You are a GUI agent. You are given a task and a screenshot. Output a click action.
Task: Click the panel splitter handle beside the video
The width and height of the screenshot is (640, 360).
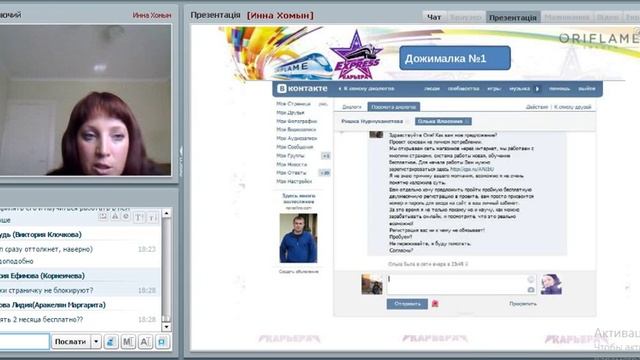tap(181, 160)
